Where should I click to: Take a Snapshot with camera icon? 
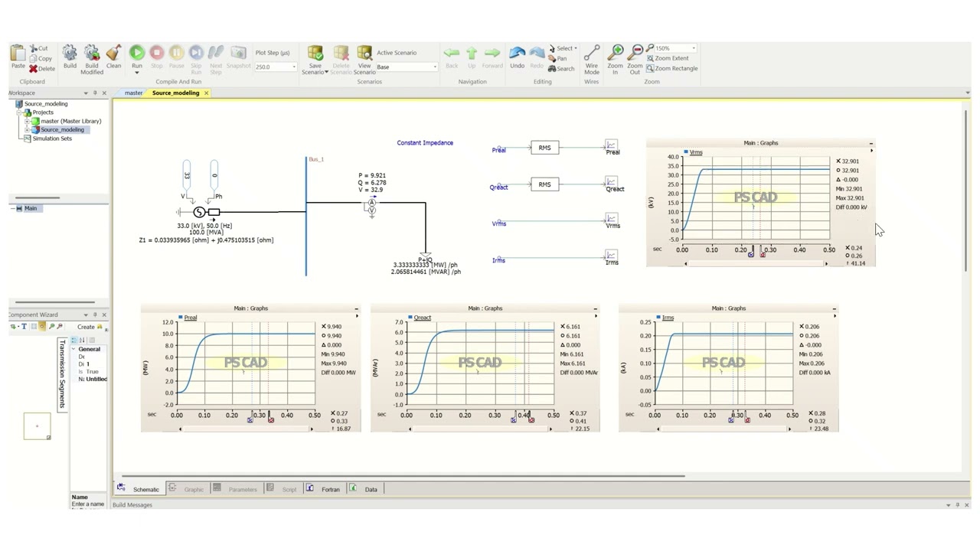coord(239,52)
